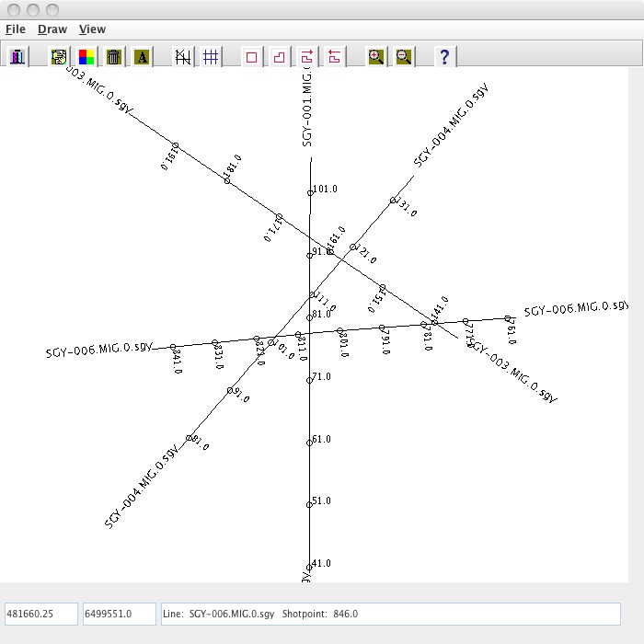
Task: Open the View menu
Action: pos(92,29)
